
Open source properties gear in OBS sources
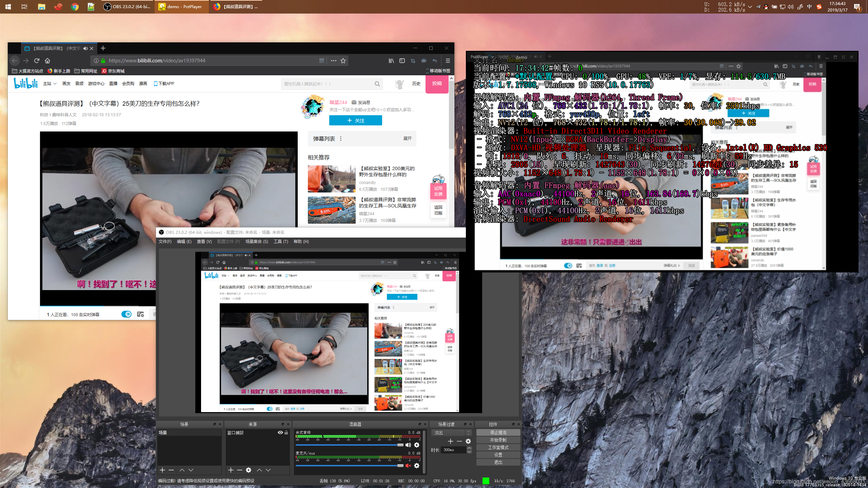tap(249, 470)
